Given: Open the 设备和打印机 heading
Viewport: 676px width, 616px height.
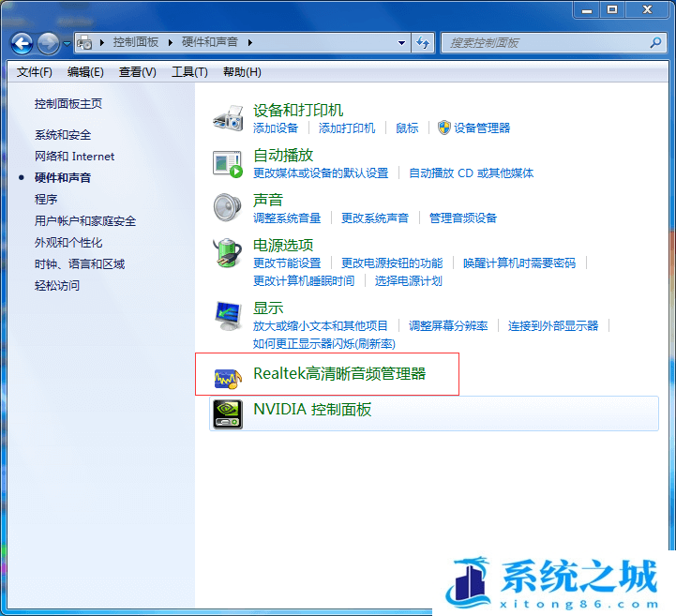Looking at the screenshot, I should pyautogui.click(x=298, y=111).
